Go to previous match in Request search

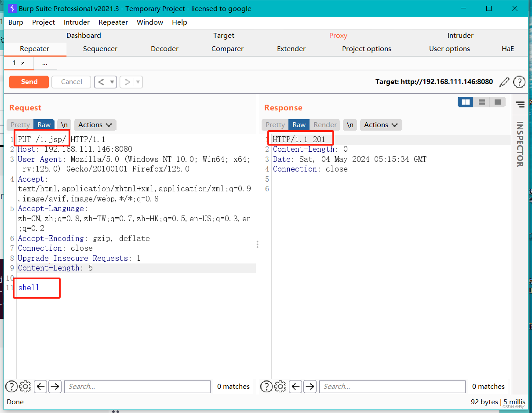tap(41, 387)
